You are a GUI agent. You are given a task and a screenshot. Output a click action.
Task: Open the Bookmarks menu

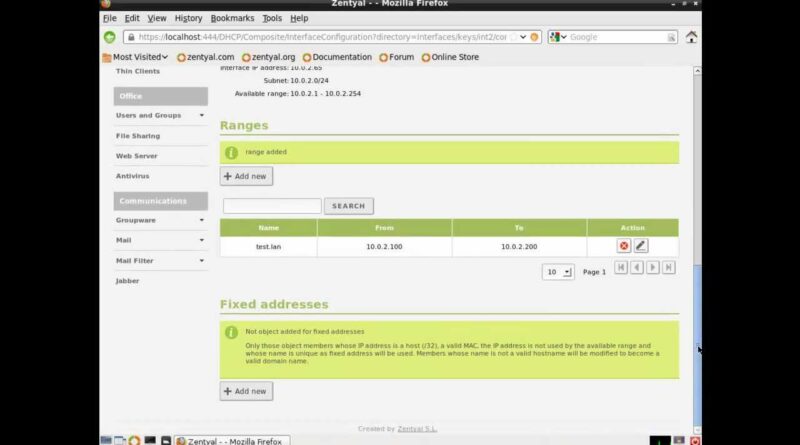click(232, 18)
